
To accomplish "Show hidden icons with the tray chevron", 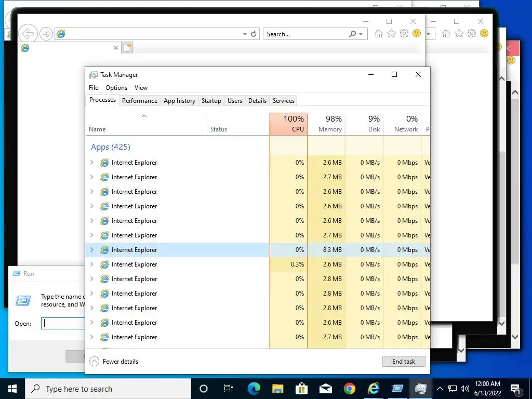I will (440, 389).
